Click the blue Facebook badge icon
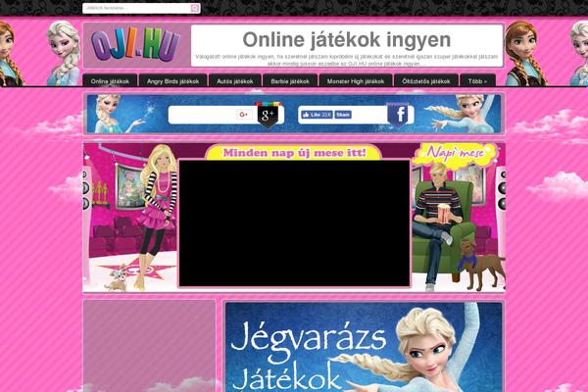This screenshot has height=392, width=588. [x=398, y=115]
